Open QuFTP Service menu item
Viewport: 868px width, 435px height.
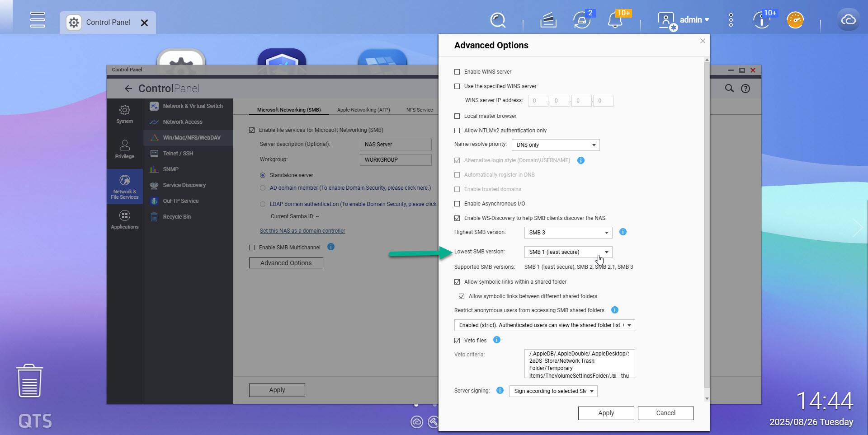pos(189,201)
